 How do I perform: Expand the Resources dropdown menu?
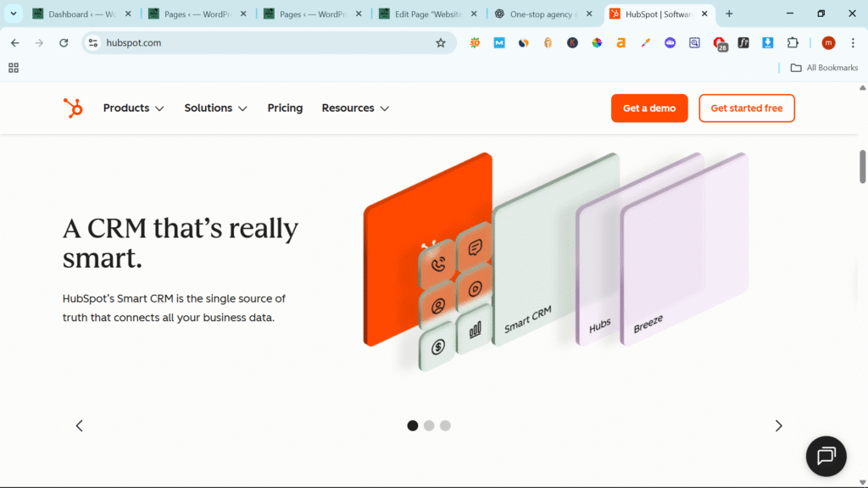(355, 108)
